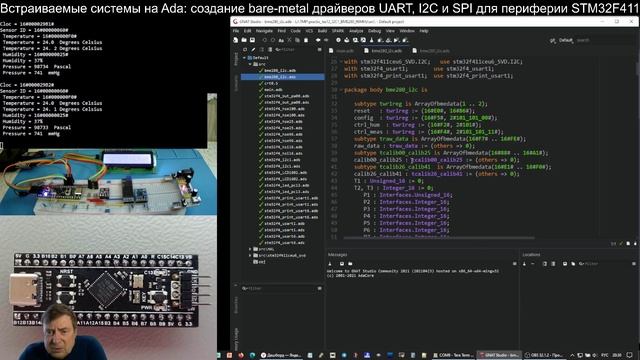This screenshot has height=360, width=640.
Task: Expand the folder node just below stm32f4_usart6 files
Action: [x=250, y=249]
